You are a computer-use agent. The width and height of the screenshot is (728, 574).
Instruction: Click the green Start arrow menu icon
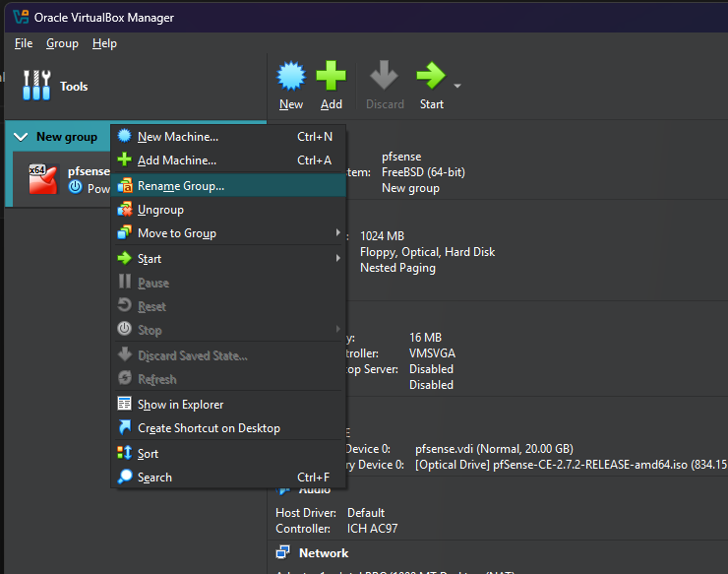pyautogui.click(x=124, y=258)
